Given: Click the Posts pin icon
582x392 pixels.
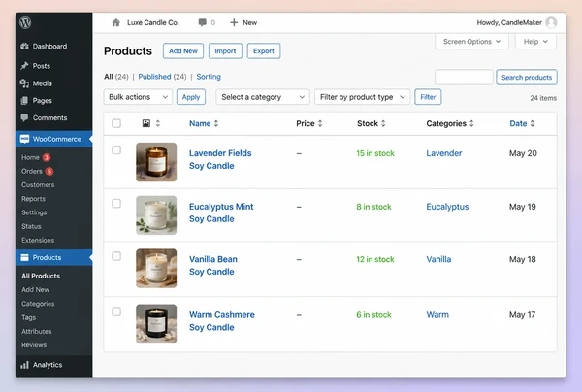Looking at the screenshot, I should pos(25,66).
